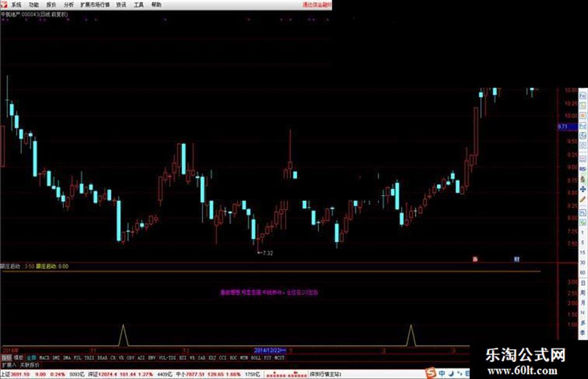
Task: Open the 资讯 menu
Action: pyautogui.click(x=121, y=5)
